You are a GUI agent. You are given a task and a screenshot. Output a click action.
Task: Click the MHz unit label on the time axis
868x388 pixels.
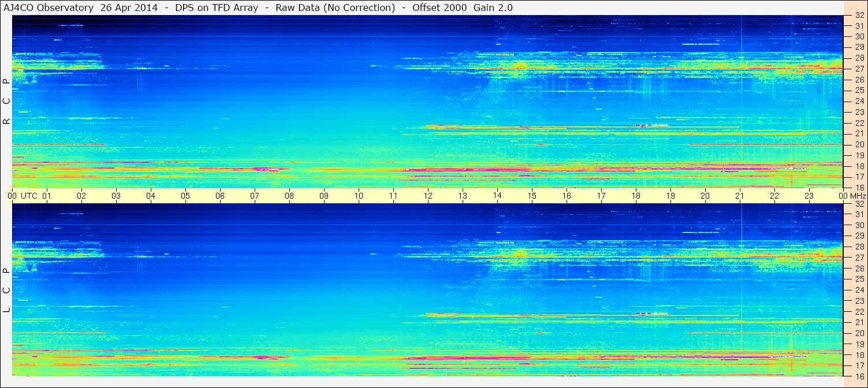[x=857, y=196]
